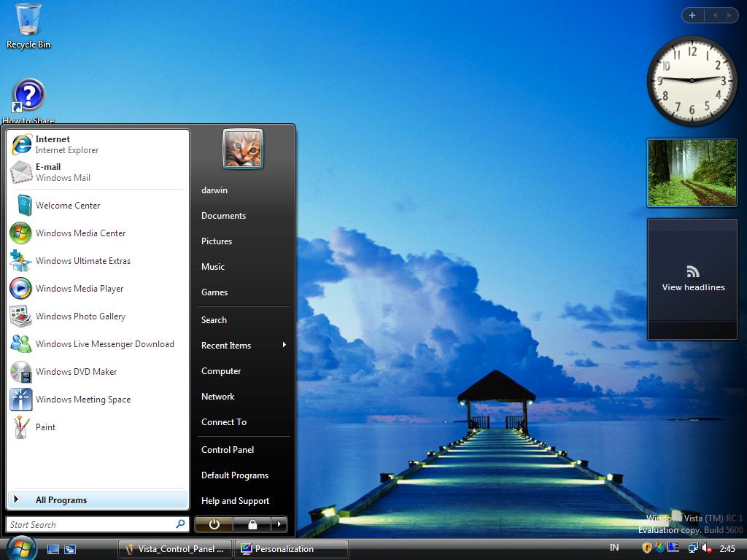Viewport: 747px width, 560px height.
Task: Open shutdown options arrow beside the lock button
Action: tap(279, 524)
